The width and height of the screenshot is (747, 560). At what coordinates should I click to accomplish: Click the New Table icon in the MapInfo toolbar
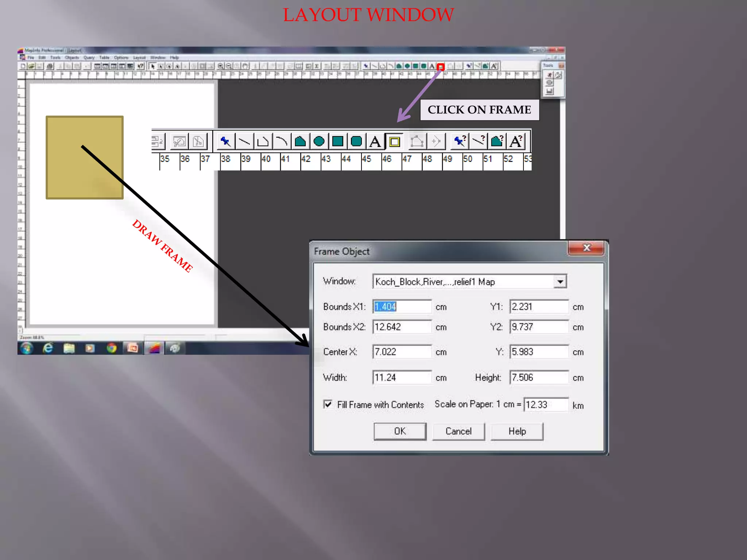tap(23, 66)
